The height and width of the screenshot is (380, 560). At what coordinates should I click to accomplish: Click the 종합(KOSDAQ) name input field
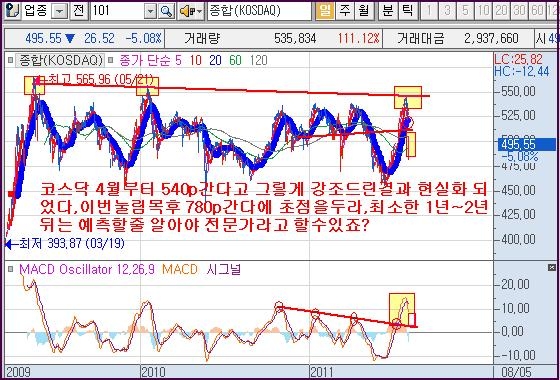259,11
